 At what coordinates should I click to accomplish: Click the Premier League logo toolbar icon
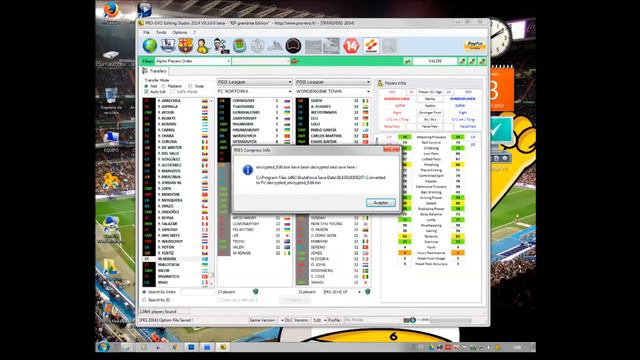pos(167,46)
